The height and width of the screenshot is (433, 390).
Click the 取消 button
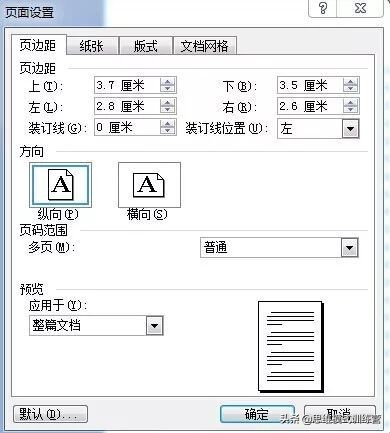(340, 414)
